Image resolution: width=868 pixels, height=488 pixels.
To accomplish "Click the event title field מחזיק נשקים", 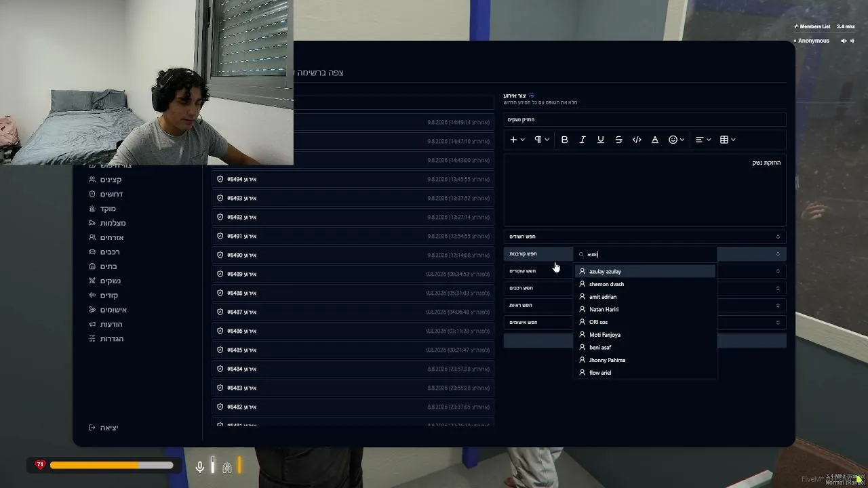I will pos(645,119).
